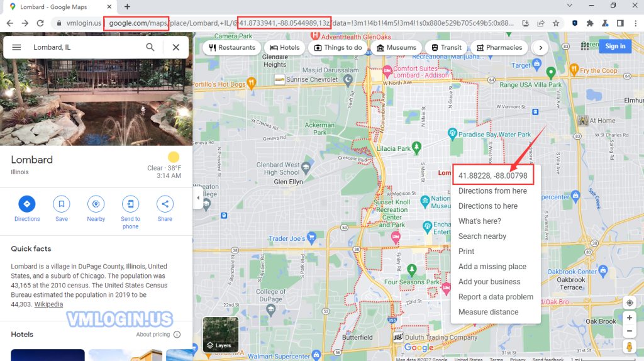Open Street View pegman
The height and width of the screenshot is (361, 644).
(629, 346)
